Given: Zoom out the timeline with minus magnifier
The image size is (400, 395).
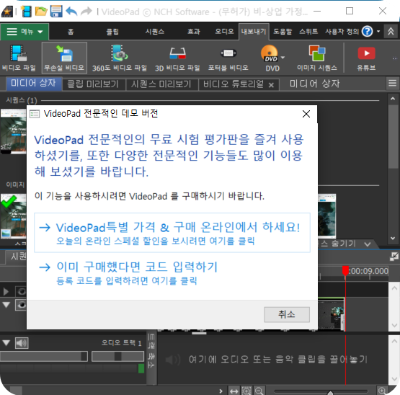Looking at the screenshot, I should click(259, 391).
